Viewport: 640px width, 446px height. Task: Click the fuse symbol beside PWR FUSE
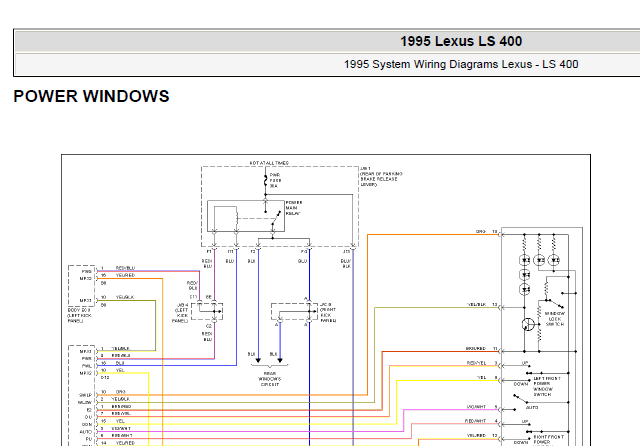pyautogui.click(x=265, y=180)
